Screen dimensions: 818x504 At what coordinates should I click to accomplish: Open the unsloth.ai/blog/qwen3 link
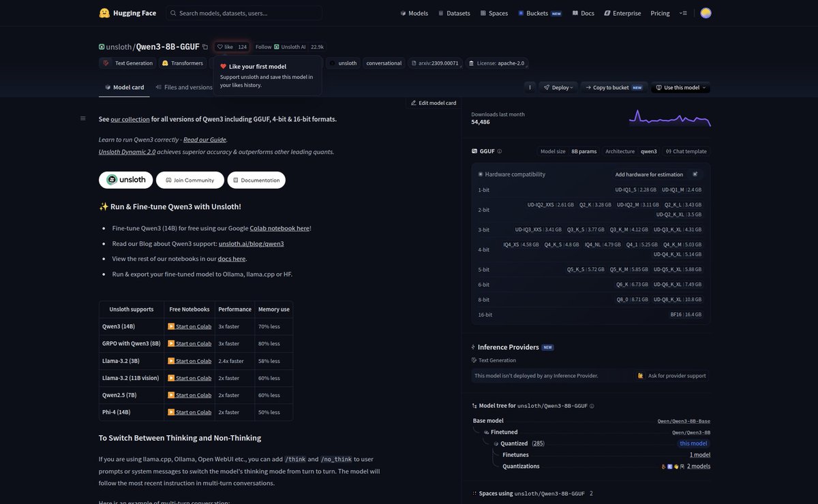tap(252, 243)
